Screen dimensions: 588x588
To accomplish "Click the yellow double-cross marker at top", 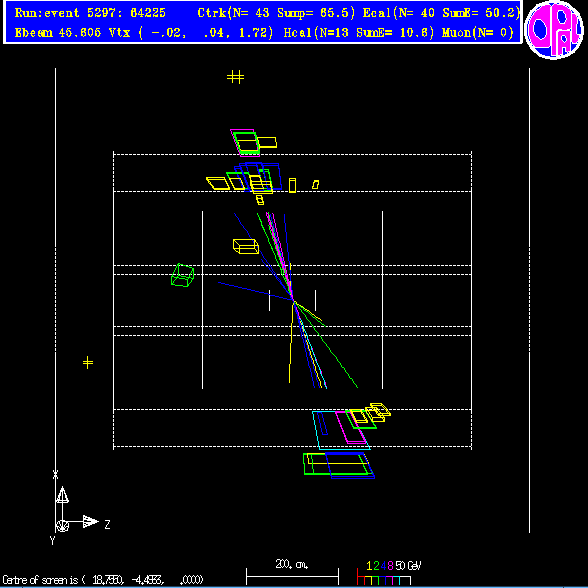I will 236,77.
